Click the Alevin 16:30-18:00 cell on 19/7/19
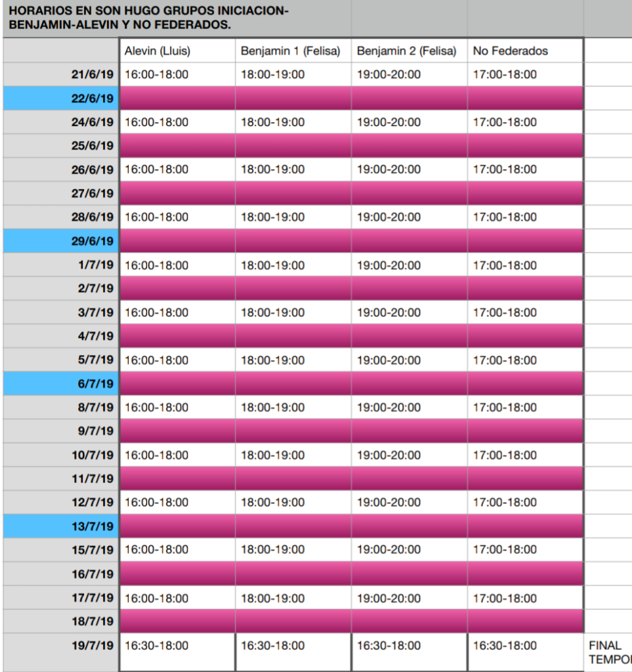This screenshot has height=672, width=632. [x=177, y=652]
